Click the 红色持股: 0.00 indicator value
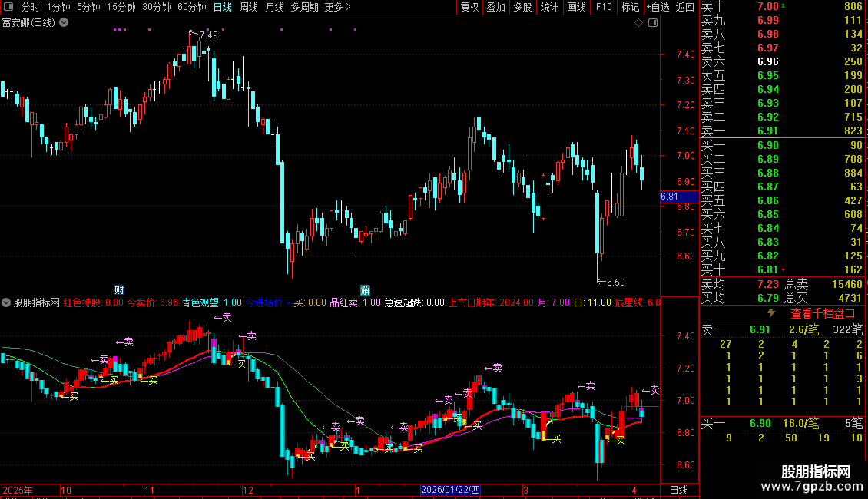Image resolution: width=868 pixels, height=499 pixels. (94, 302)
